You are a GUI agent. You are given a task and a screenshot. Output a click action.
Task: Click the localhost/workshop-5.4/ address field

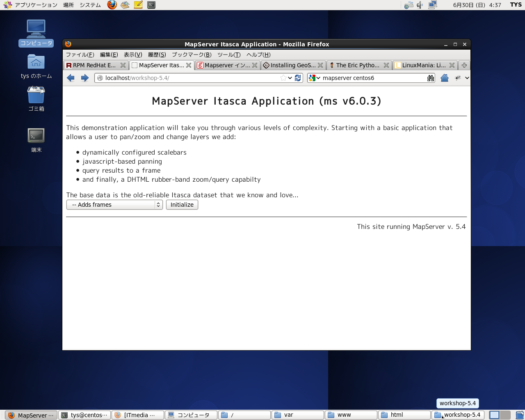189,78
